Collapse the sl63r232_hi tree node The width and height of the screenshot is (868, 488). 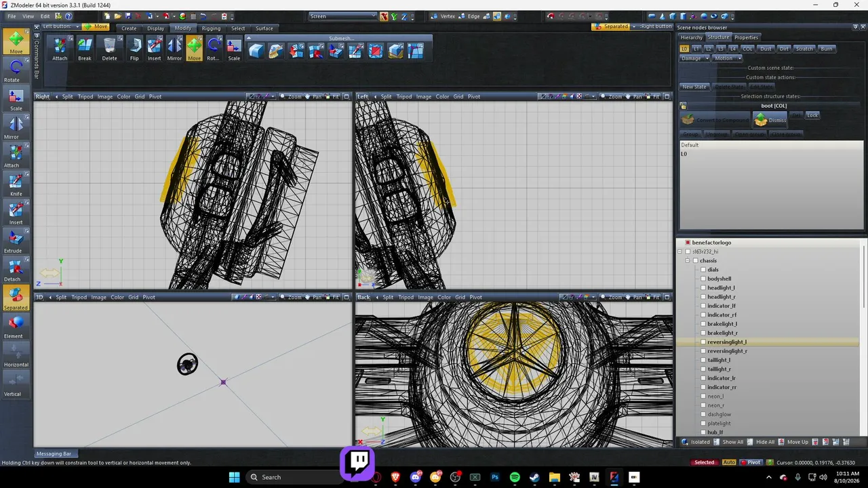(x=679, y=251)
